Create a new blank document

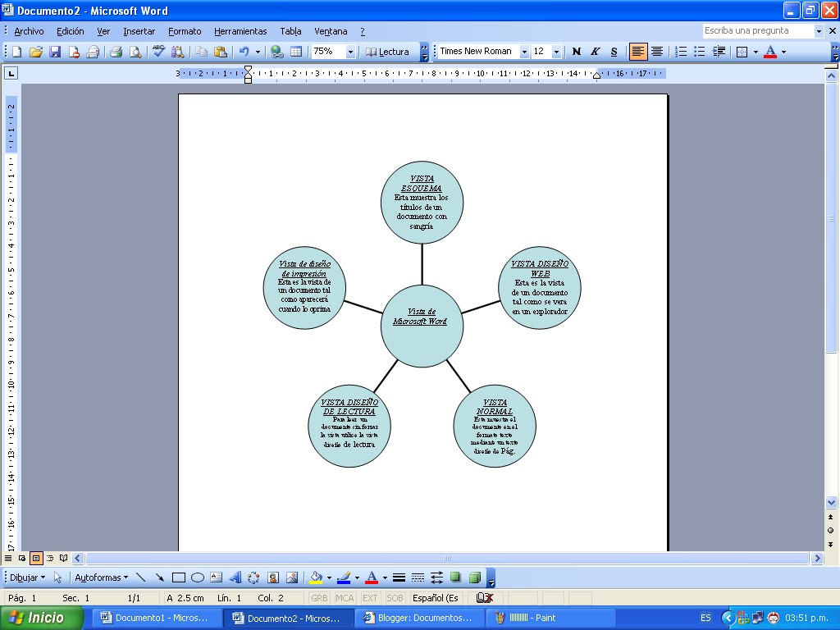17,52
